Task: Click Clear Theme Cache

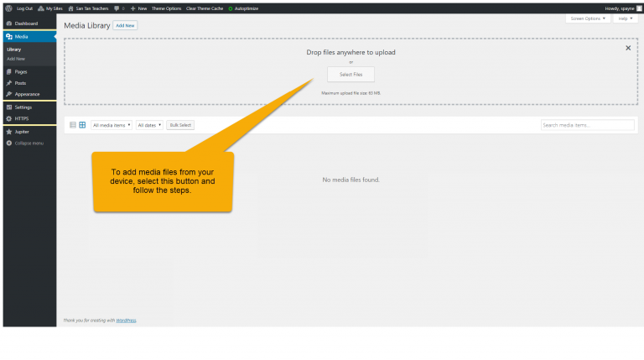Action: coord(205,8)
